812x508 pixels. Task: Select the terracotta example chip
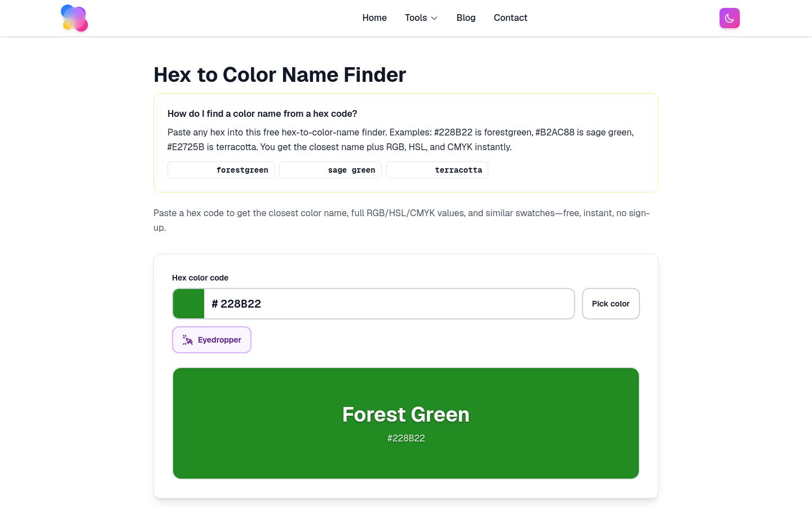437,170
